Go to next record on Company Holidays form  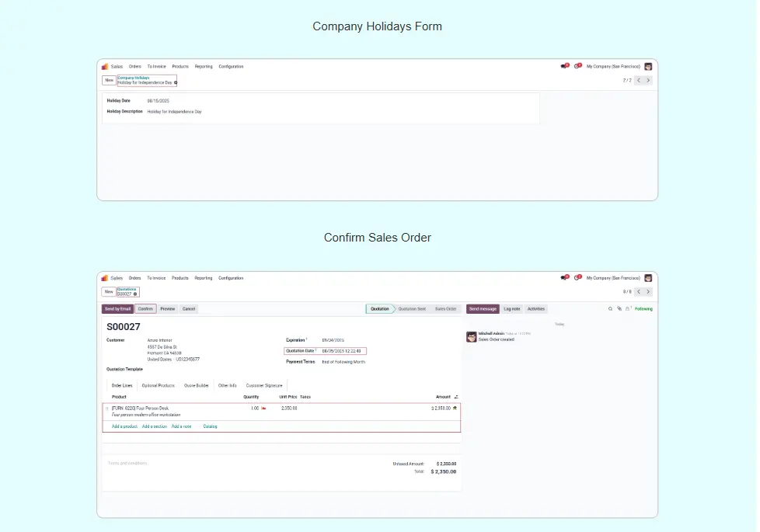[x=648, y=80]
